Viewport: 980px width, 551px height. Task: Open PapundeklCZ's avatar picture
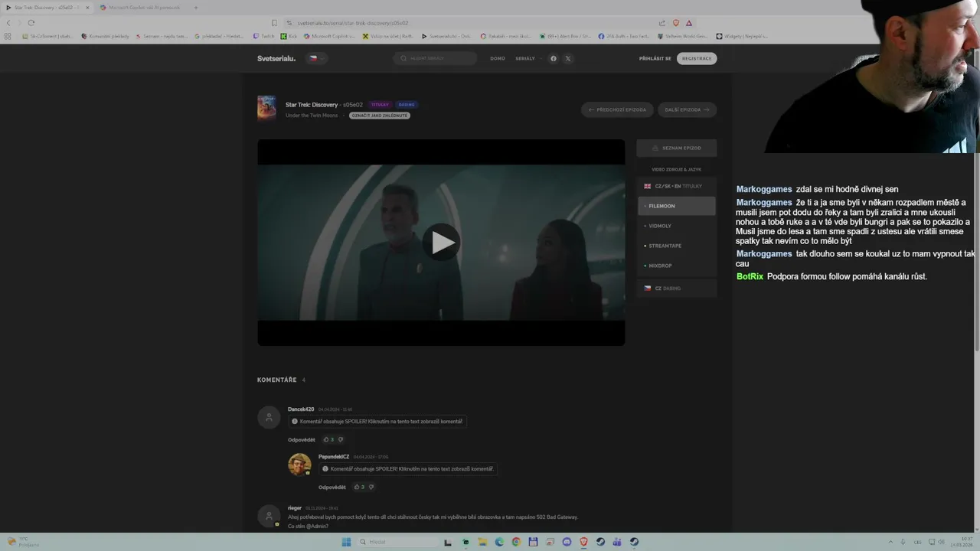coord(299,465)
